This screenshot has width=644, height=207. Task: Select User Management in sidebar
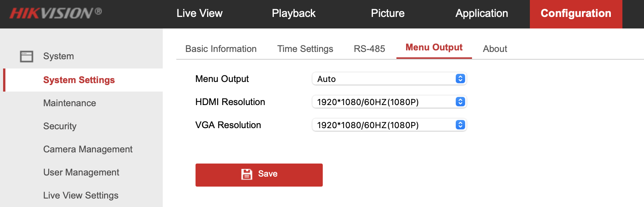tap(81, 172)
